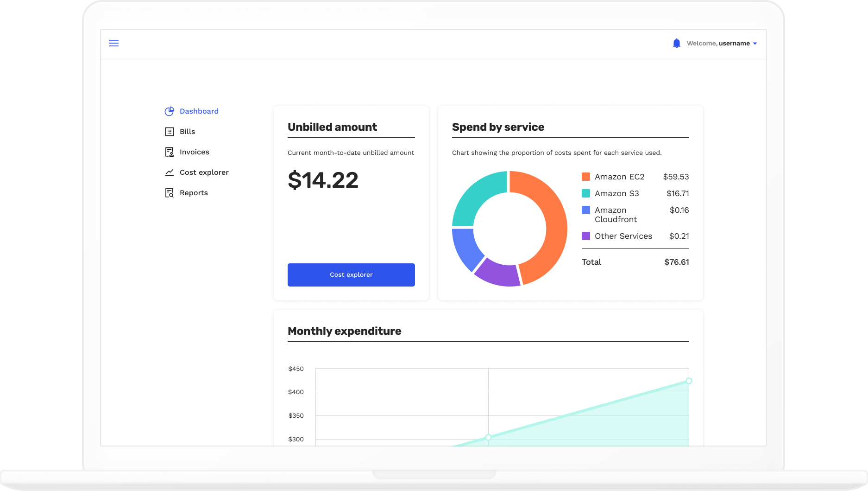This screenshot has height=491, width=868.
Task: Click the Monthly expenditure heading
Action: point(345,331)
